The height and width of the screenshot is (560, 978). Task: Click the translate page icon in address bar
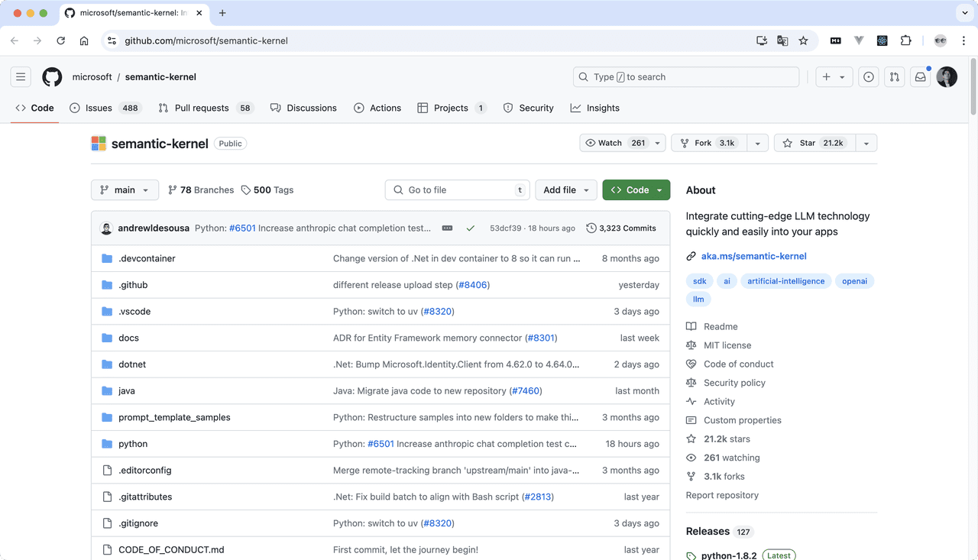782,40
